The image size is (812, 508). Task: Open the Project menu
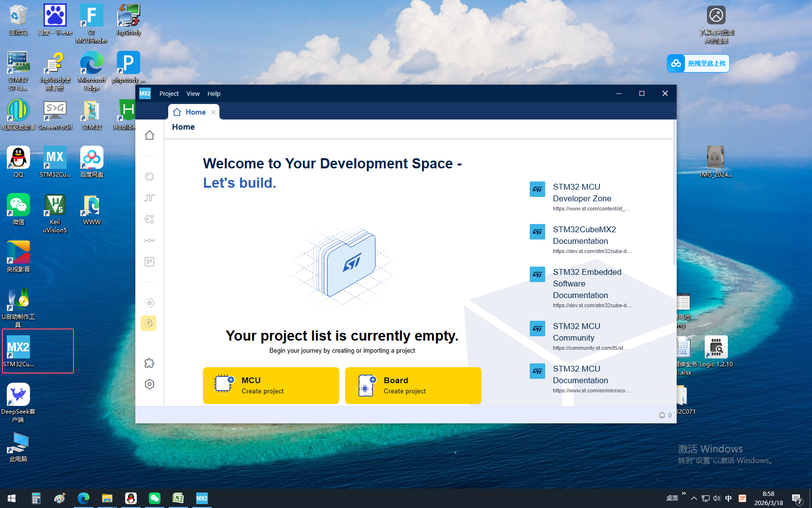click(x=169, y=93)
